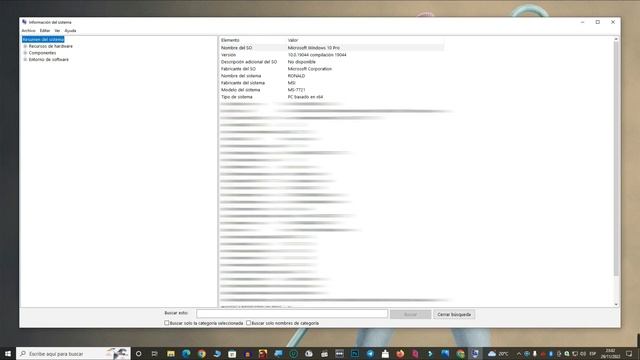Click the Buscar button

click(x=410, y=314)
